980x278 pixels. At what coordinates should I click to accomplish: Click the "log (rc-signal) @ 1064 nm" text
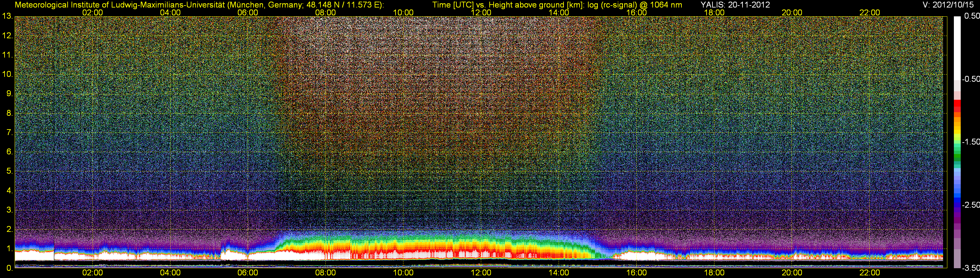pos(635,5)
